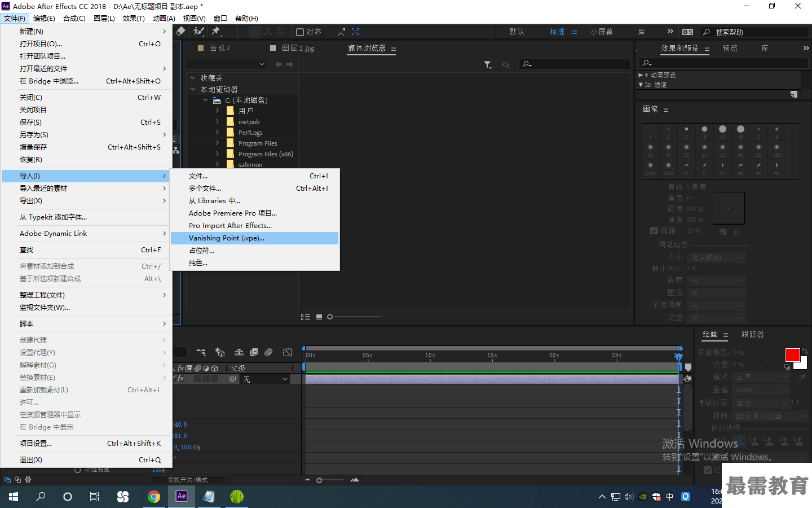The image size is (812, 508).
Task: Open the Windows Start menu
Action: pyautogui.click(x=14, y=497)
